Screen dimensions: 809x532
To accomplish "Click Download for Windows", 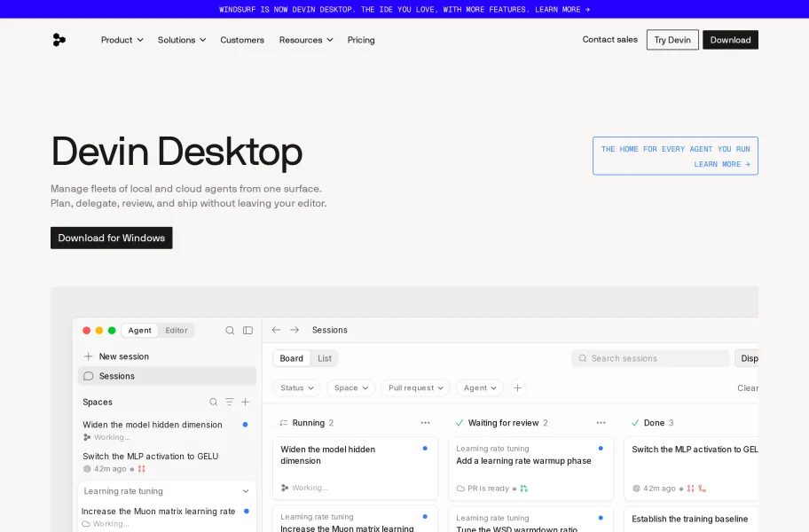I will tap(112, 238).
